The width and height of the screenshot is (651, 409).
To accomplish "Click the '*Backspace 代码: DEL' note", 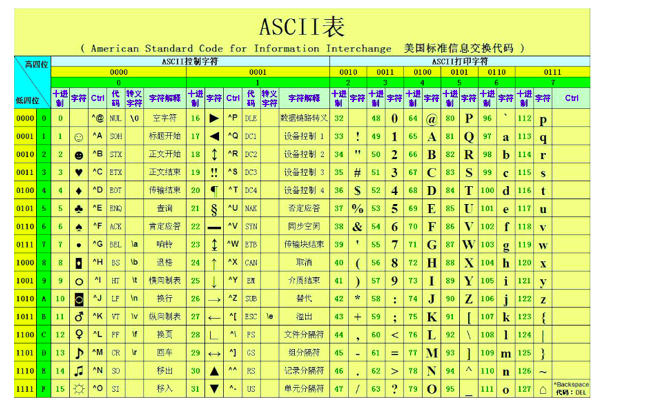I will click(x=572, y=389).
